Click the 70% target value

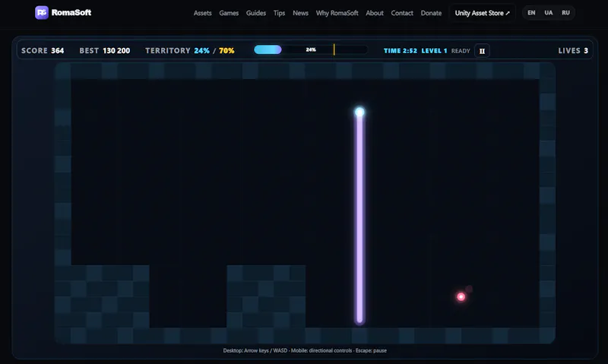point(226,51)
